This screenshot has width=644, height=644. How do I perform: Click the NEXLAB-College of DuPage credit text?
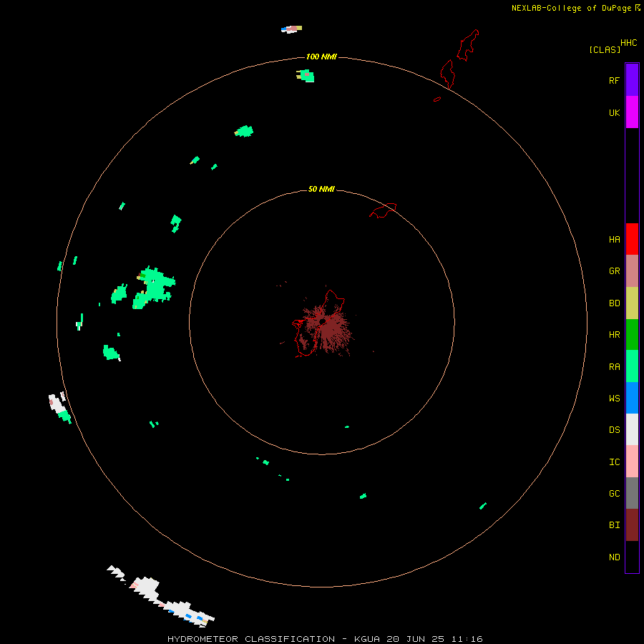pos(572,8)
